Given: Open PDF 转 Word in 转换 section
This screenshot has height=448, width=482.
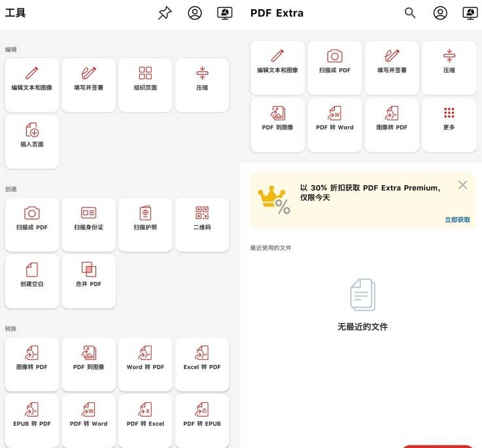Looking at the screenshot, I should tap(88, 421).
